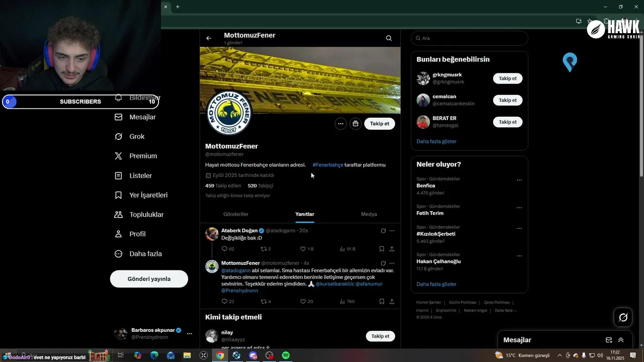The image size is (644, 362).
Task: Follow cemalcan
Action: (508, 100)
